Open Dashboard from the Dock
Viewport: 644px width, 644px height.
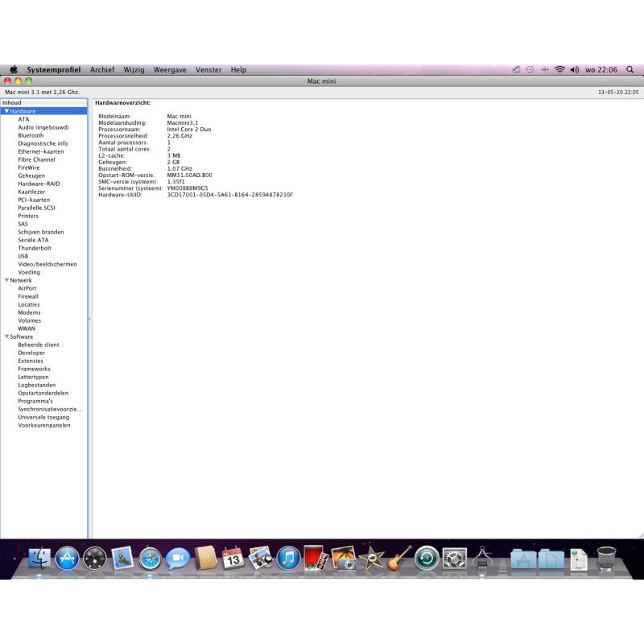click(94, 558)
